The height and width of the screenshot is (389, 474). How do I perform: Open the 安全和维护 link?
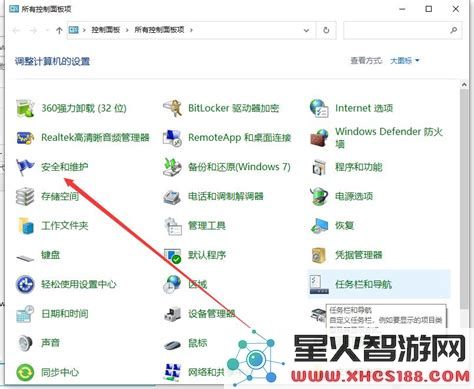65,167
